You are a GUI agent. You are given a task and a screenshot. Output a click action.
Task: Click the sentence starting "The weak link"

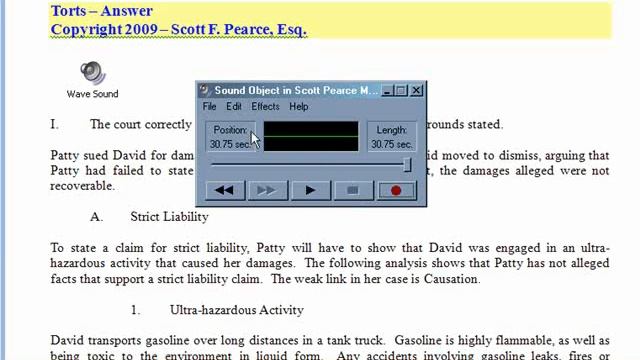[x=376, y=279]
